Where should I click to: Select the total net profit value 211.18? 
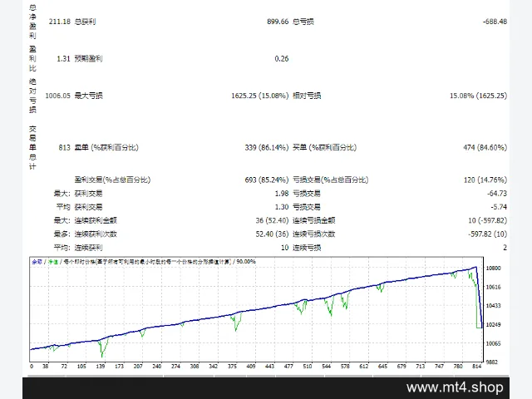(x=60, y=22)
